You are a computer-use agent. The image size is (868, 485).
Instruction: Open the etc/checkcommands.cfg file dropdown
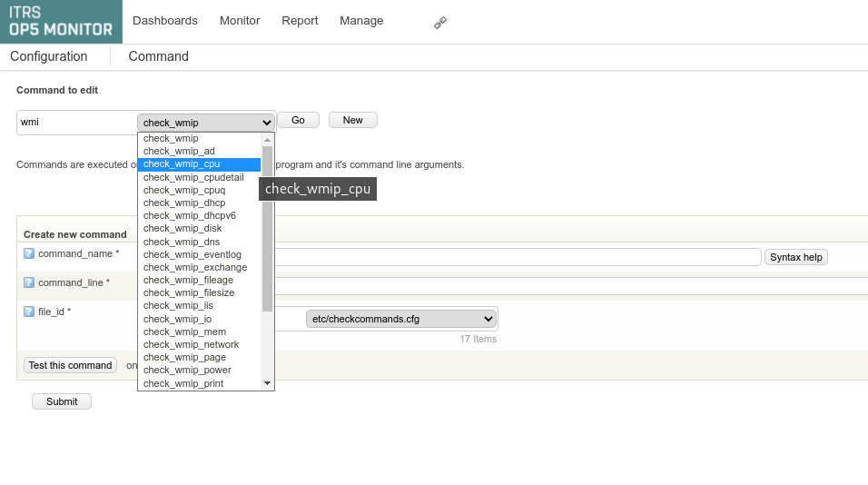pos(400,319)
